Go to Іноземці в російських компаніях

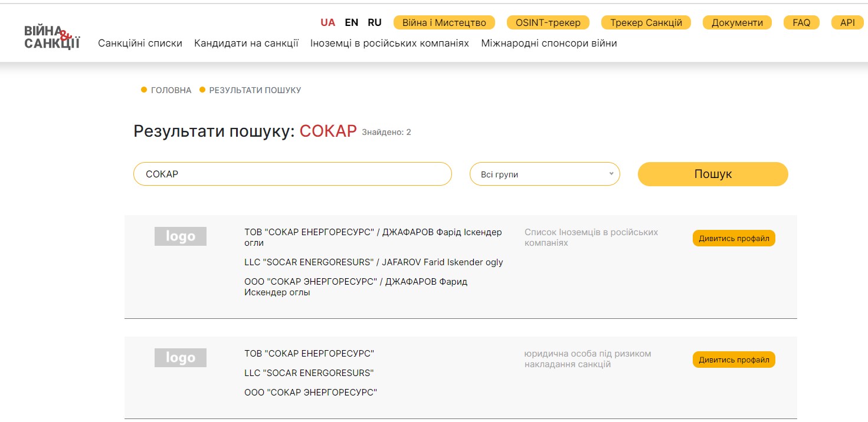[x=389, y=43]
